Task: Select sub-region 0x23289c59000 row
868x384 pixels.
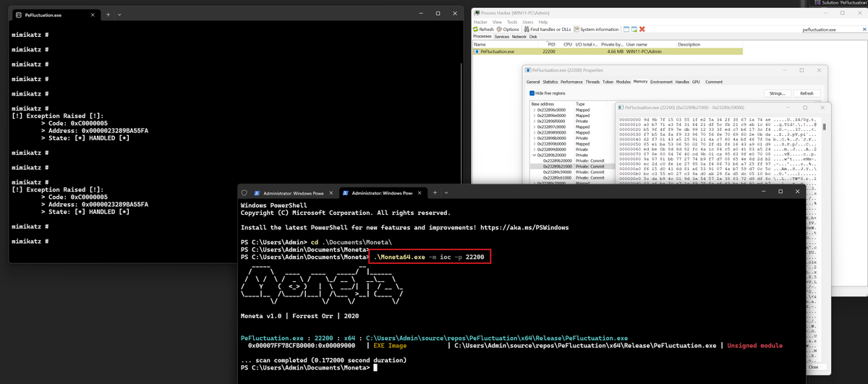Action: coord(572,172)
